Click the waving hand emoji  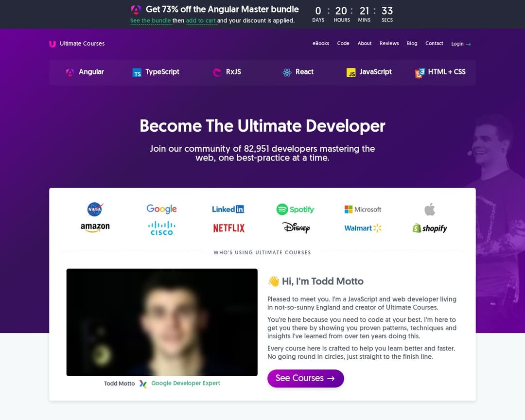click(274, 281)
